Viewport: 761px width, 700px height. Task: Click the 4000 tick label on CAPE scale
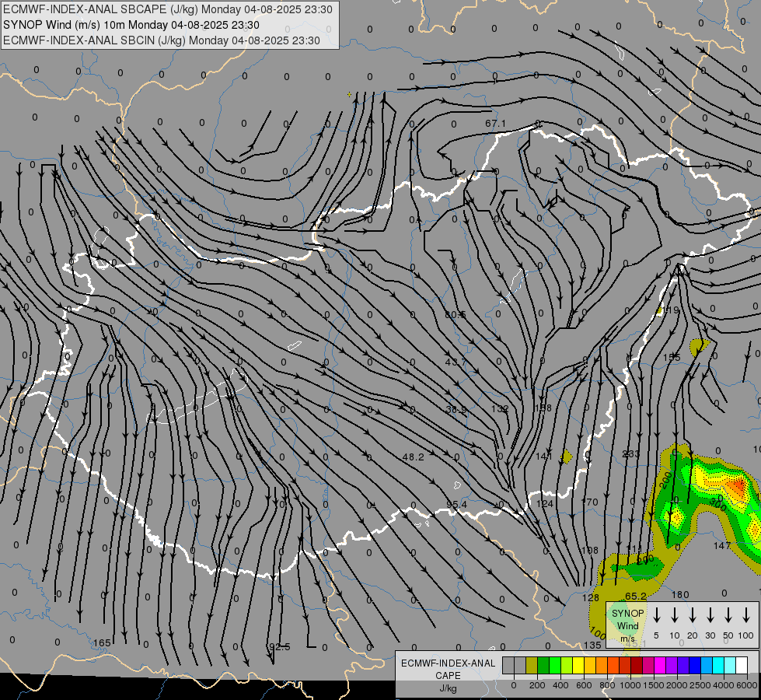pyautogui.click(x=724, y=685)
